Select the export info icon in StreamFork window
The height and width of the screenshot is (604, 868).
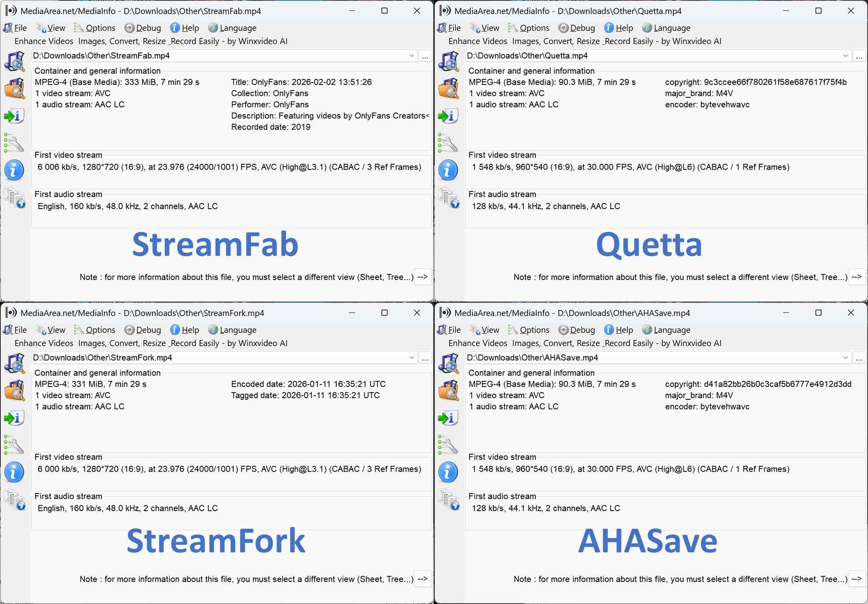click(x=15, y=418)
